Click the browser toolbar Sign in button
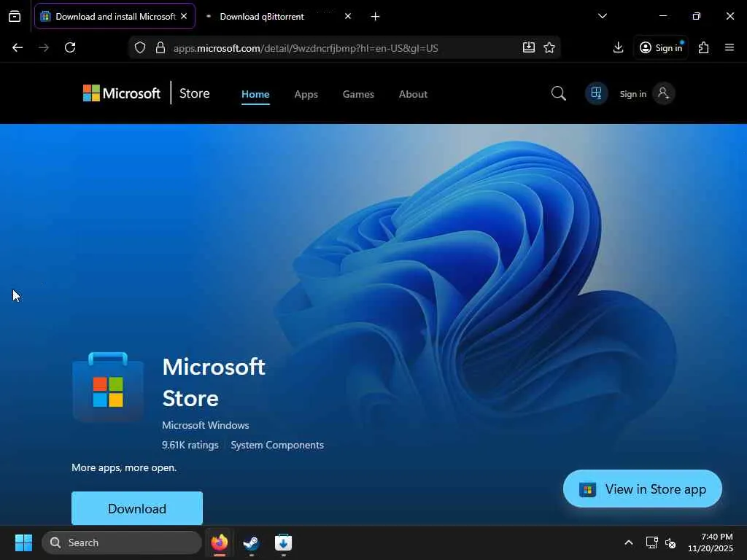The height and width of the screenshot is (560, 747). 661,47
